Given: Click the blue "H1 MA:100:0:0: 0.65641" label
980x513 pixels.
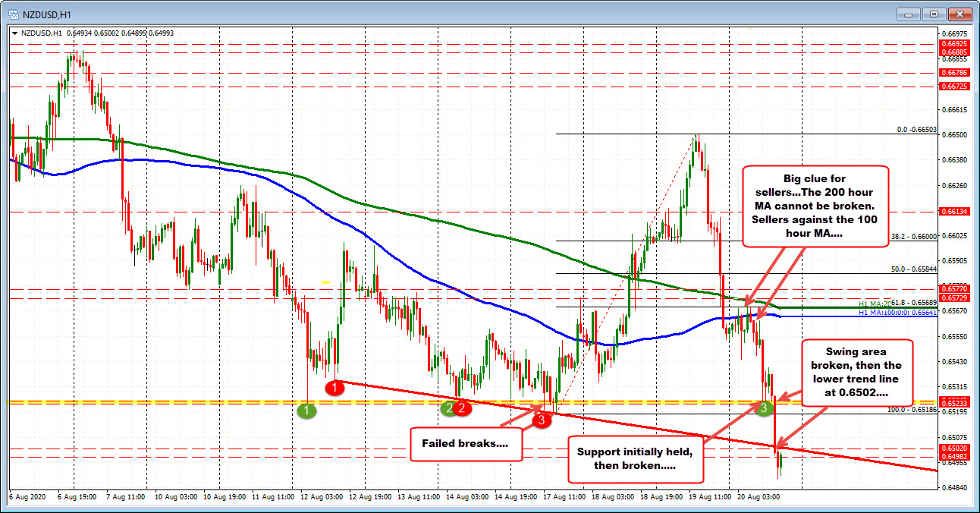Looking at the screenshot, I should 898,312.
